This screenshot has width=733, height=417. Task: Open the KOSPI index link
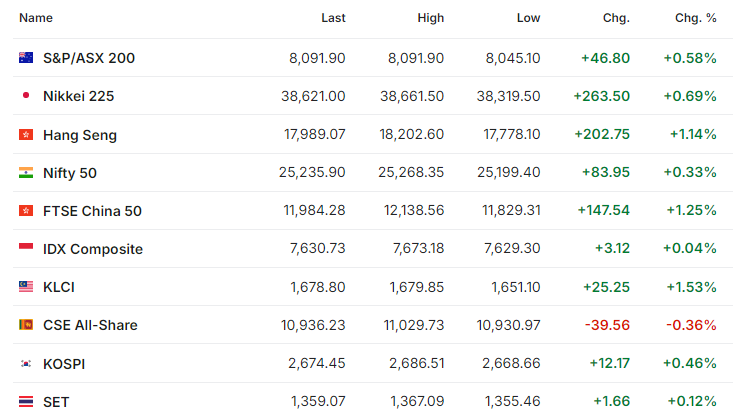tap(64, 364)
